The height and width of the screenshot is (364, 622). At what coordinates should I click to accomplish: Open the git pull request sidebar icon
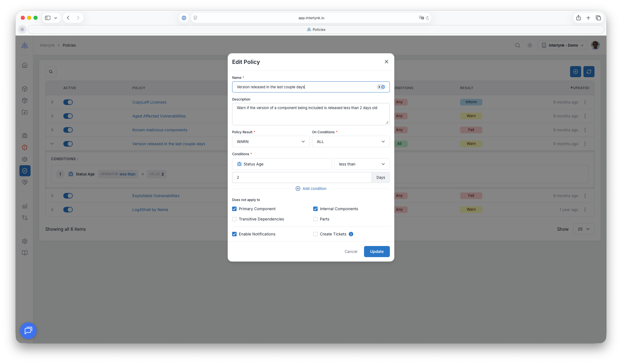tap(25, 218)
